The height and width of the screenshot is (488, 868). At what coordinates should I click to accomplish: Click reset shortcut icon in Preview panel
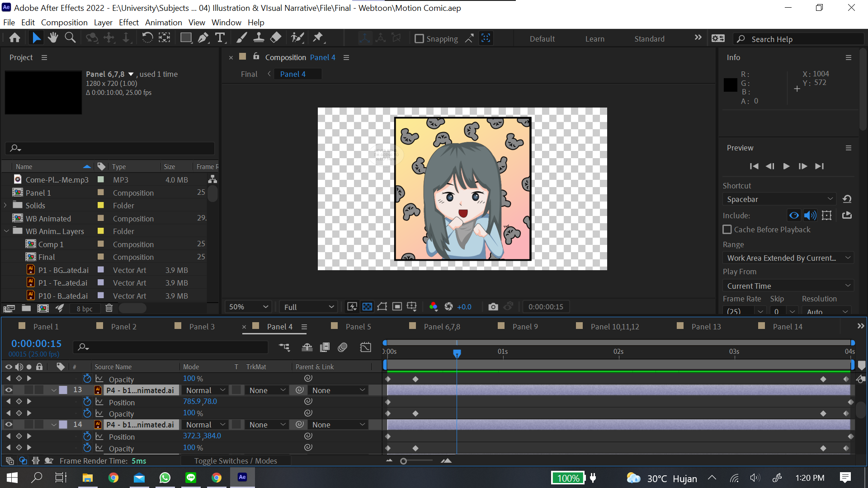tap(847, 199)
